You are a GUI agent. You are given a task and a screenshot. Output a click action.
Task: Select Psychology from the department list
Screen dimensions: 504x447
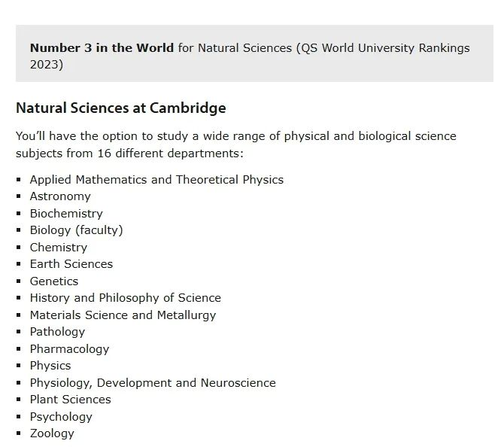coord(61,417)
